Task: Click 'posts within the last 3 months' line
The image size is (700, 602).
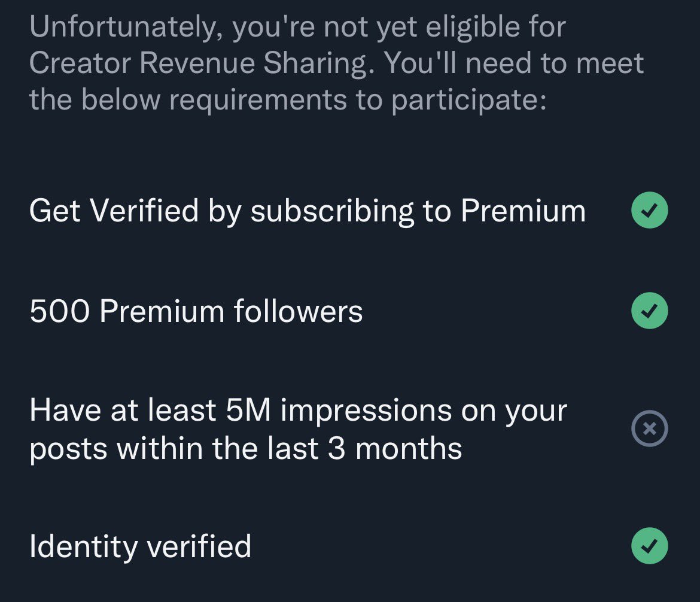Action: coord(245,448)
